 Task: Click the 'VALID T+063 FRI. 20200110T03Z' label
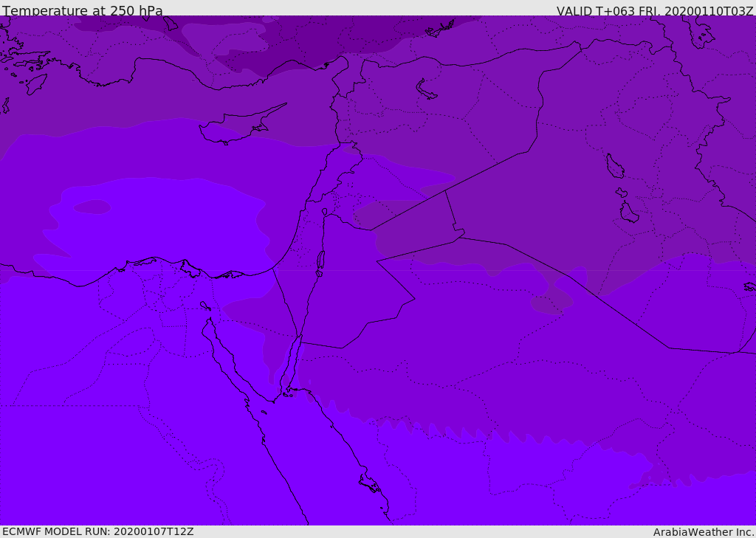(x=655, y=10)
